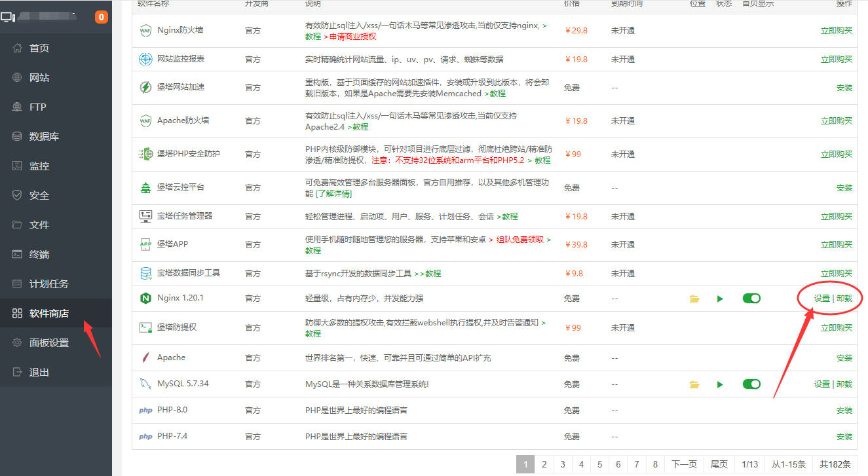
Task: Click 安装 for PHP-7.4
Action: (844, 437)
